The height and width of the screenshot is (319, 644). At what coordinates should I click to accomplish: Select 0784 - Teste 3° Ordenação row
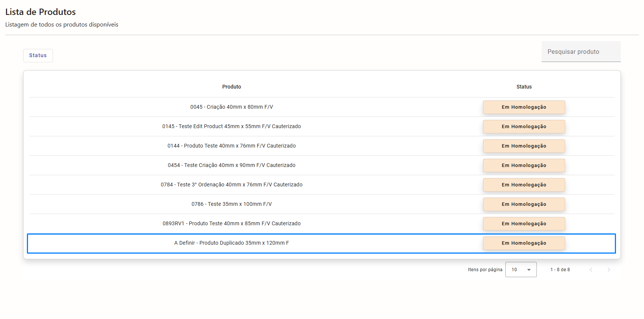(x=232, y=185)
